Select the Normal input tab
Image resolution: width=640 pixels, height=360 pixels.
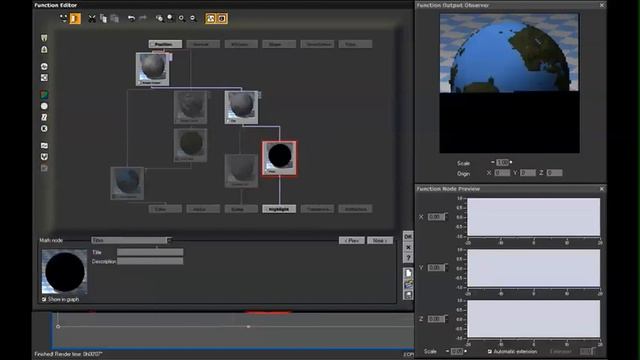203,44
